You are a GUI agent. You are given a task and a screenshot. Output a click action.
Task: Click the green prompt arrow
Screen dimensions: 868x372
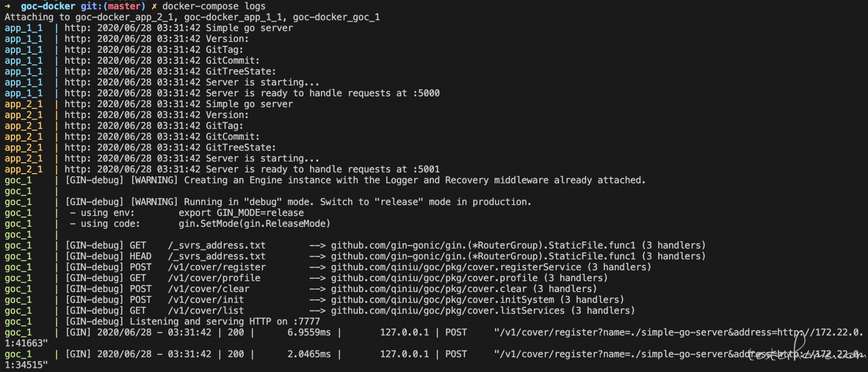(7, 6)
